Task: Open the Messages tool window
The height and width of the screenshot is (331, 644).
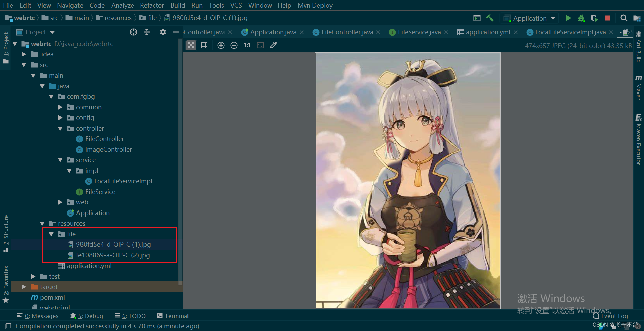Action: pos(38,316)
